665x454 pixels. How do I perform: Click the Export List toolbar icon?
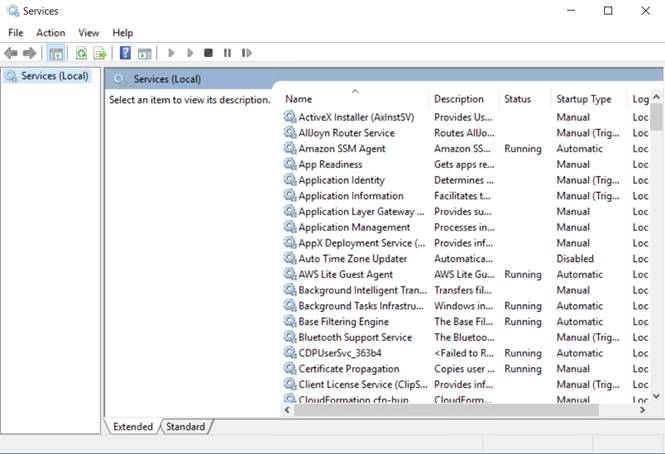coord(100,53)
